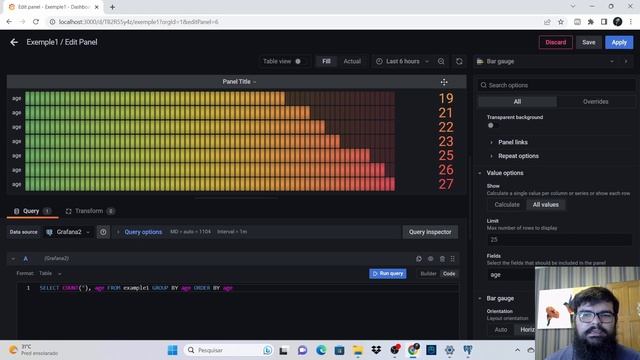Toggle the browser side panel icon
This screenshot has height=360, width=640.
pos(604,22)
